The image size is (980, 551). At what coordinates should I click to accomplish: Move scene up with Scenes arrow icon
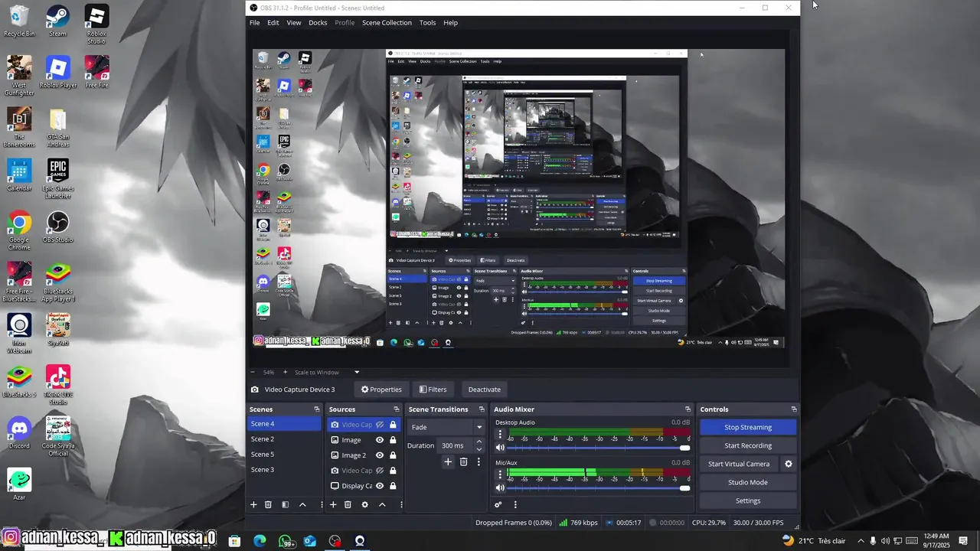pyautogui.click(x=302, y=504)
